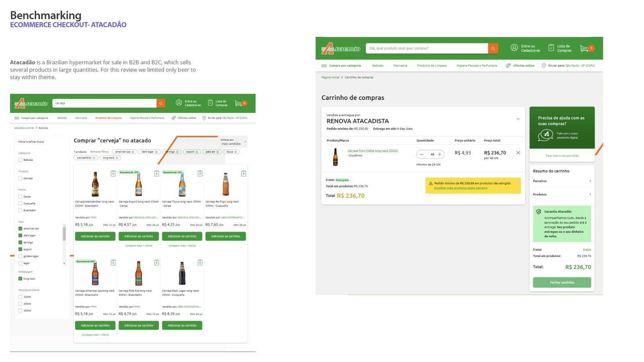Decrease quantity with minus button
Screen dimensions: 644x362
pos(421,154)
